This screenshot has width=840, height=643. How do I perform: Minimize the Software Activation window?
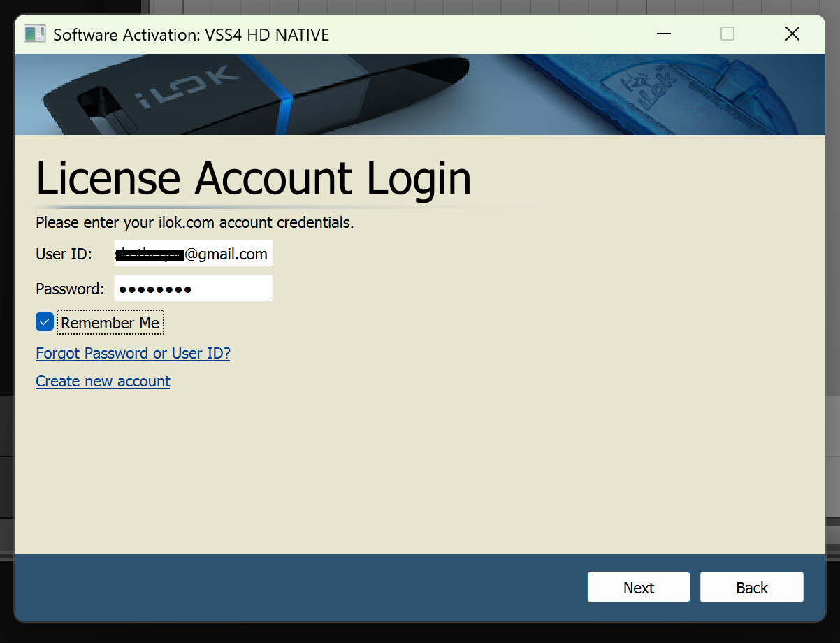(663, 34)
